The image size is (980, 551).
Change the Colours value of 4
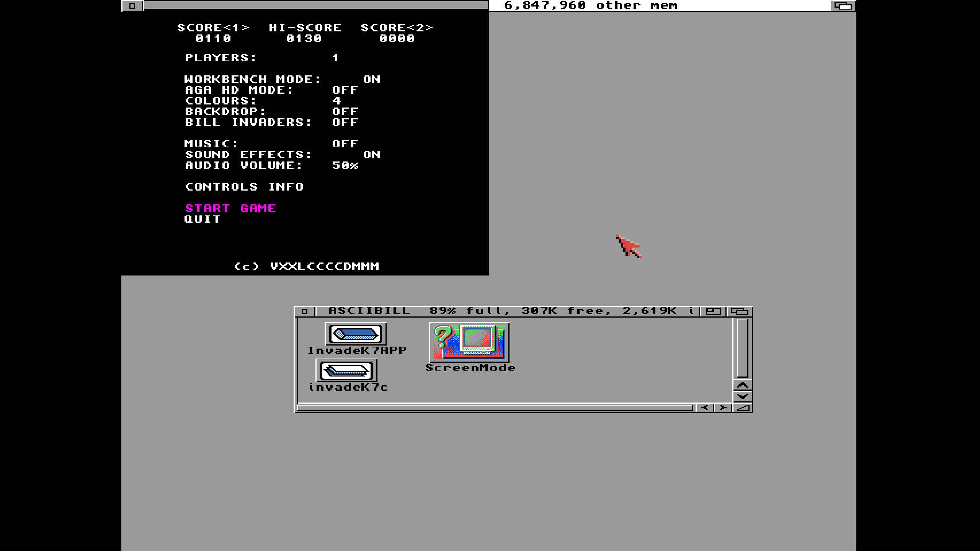[336, 101]
